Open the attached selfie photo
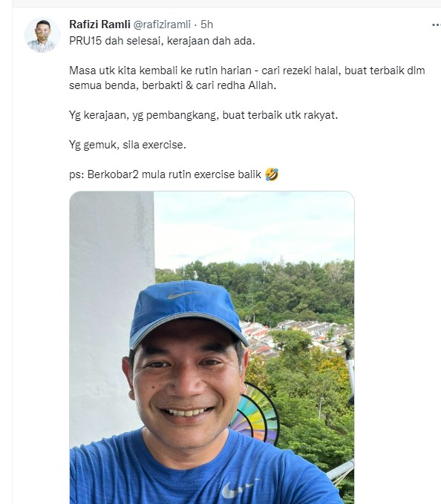The image size is (441, 504). pos(212,347)
